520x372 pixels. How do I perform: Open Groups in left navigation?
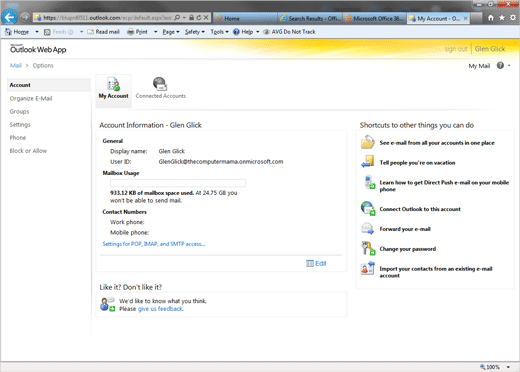(19, 111)
